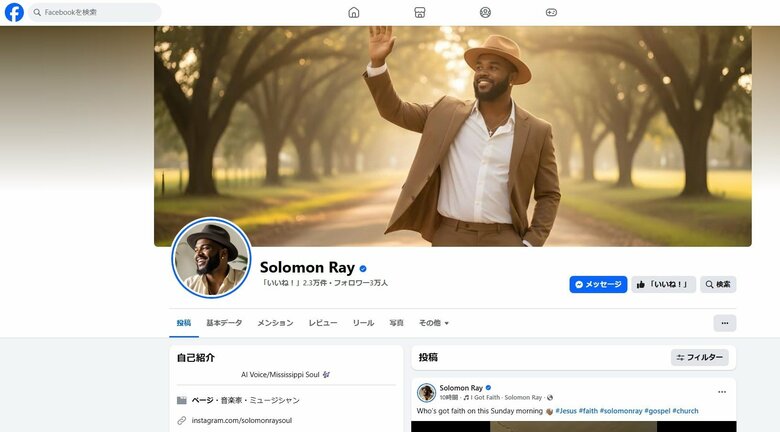The height and width of the screenshot is (432, 780).
Task: Click the three-dot menu on Solomon Ray's post
Action: 722,392
